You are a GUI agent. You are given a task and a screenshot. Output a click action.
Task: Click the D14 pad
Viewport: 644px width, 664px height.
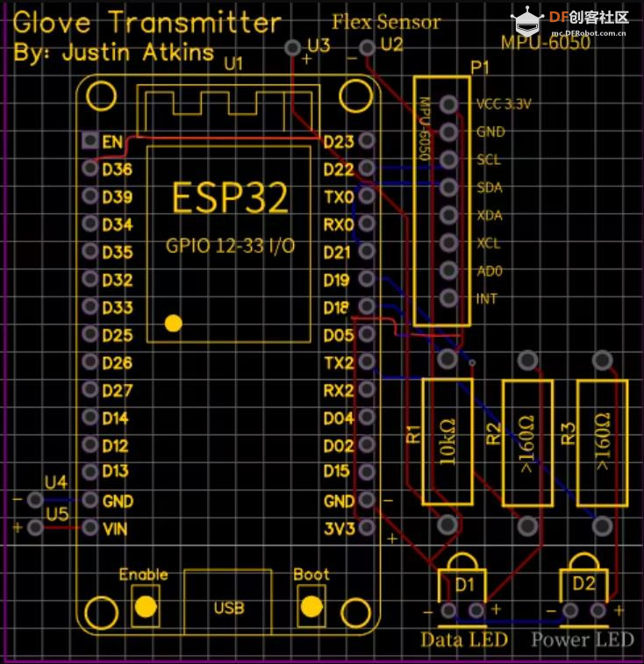89,418
